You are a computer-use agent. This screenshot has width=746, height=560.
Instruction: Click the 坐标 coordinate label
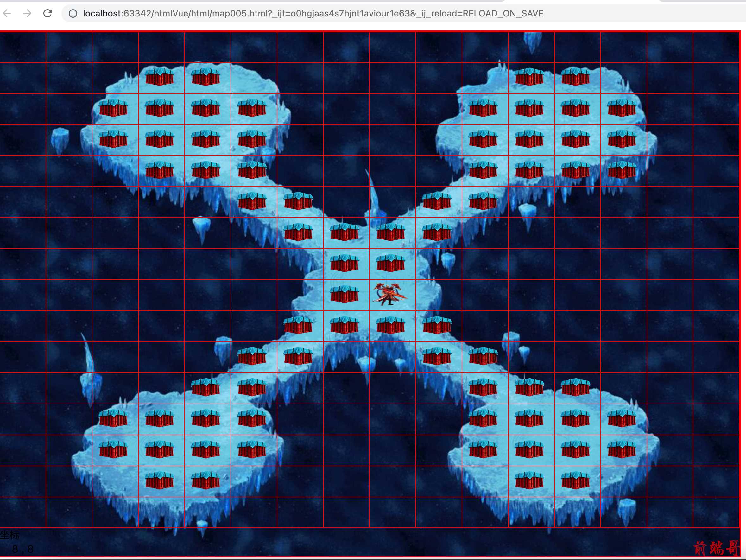point(10,535)
